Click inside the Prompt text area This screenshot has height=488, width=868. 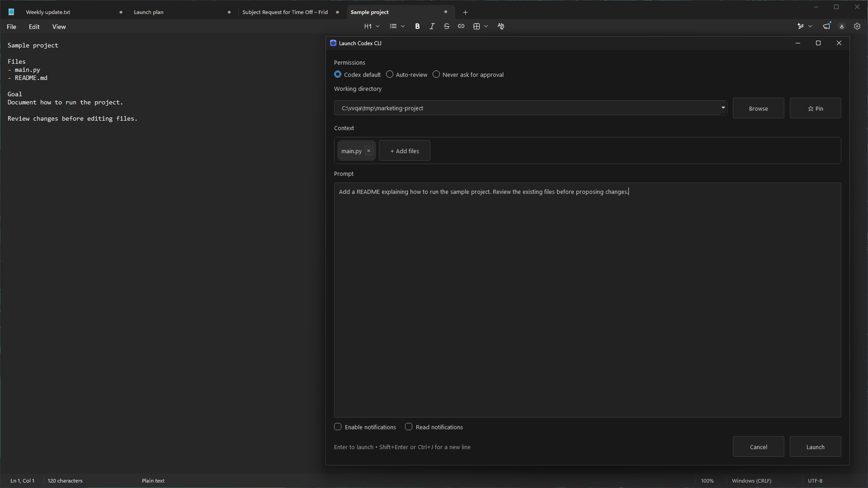tap(587, 300)
